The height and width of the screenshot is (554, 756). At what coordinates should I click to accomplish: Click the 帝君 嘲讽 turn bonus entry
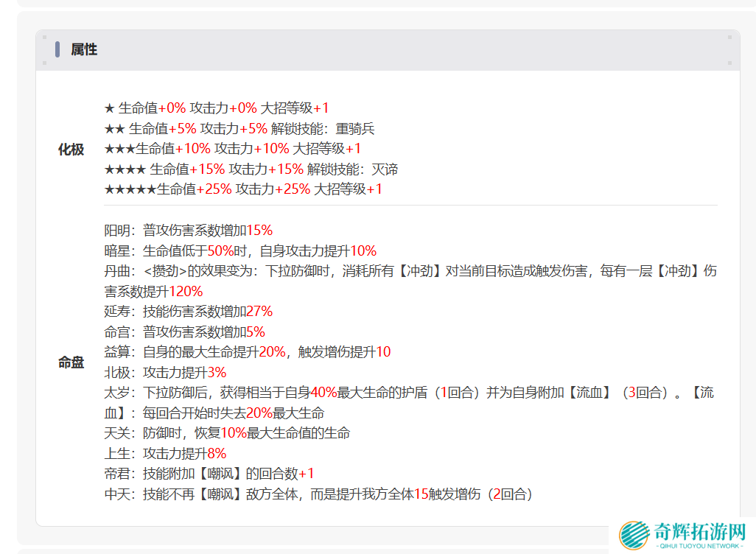(x=209, y=474)
